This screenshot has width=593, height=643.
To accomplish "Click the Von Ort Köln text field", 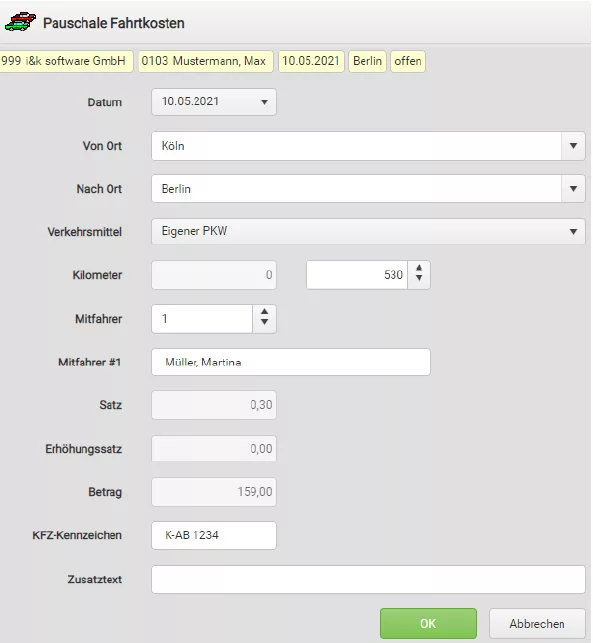I will 356,146.
